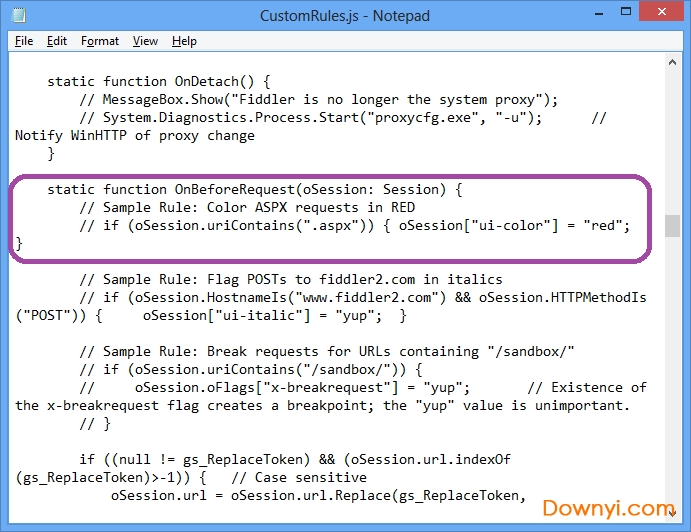Open the Edit menu
This screenshot has height=532, width=691.
click(57, 41)
